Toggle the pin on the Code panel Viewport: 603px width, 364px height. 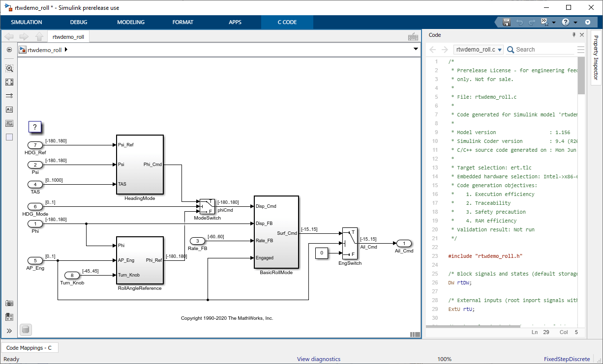point(573,35)
